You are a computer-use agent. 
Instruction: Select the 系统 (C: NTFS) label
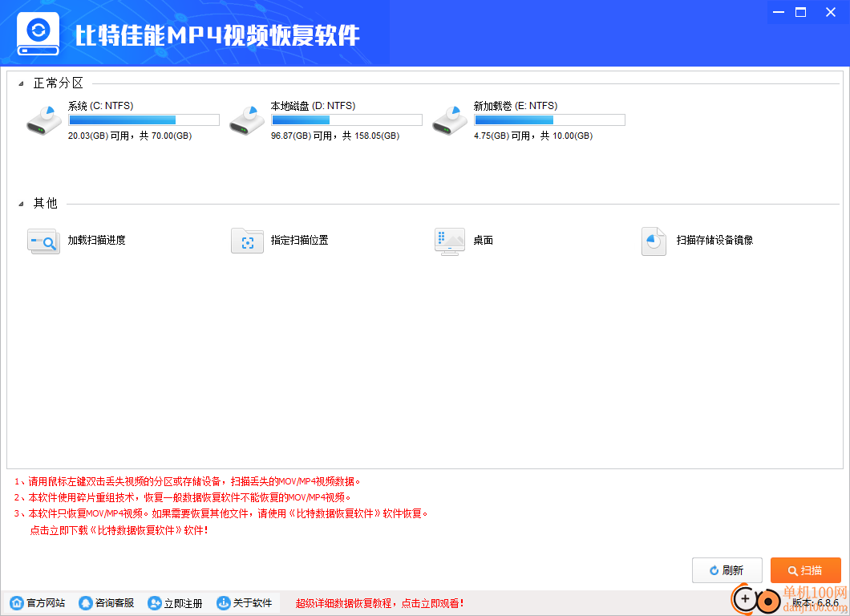(x=101, y=106)
